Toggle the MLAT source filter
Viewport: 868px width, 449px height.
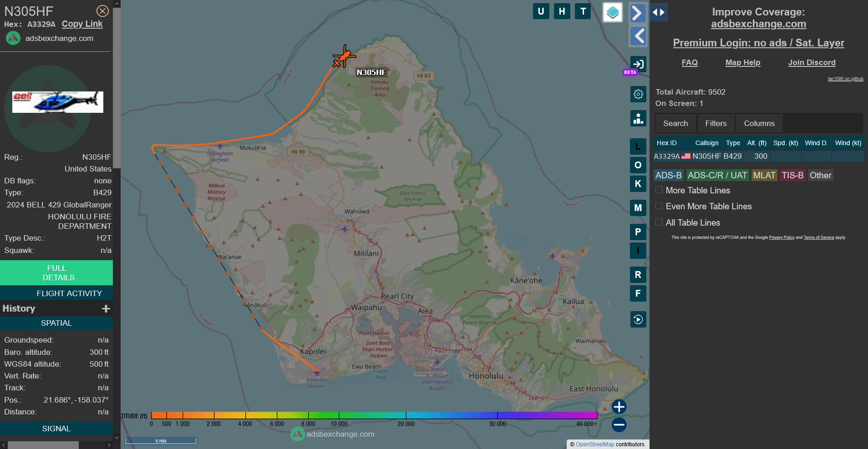click(x=764, y=175)
